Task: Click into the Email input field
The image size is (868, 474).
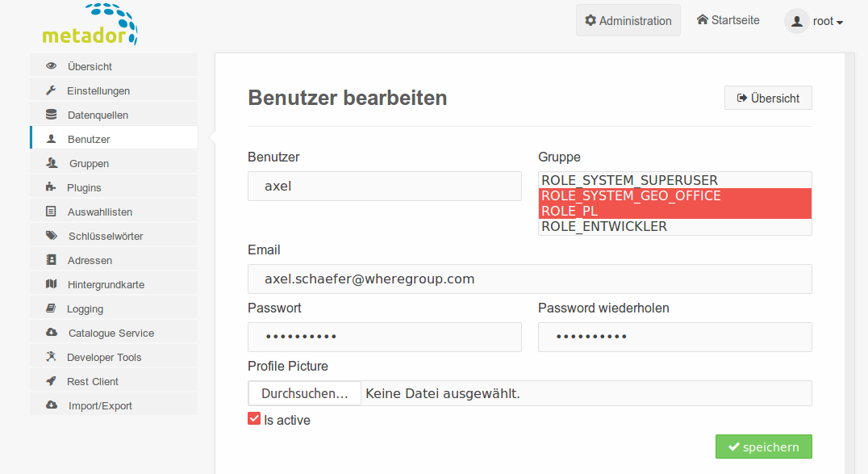Action: point(530,279)
